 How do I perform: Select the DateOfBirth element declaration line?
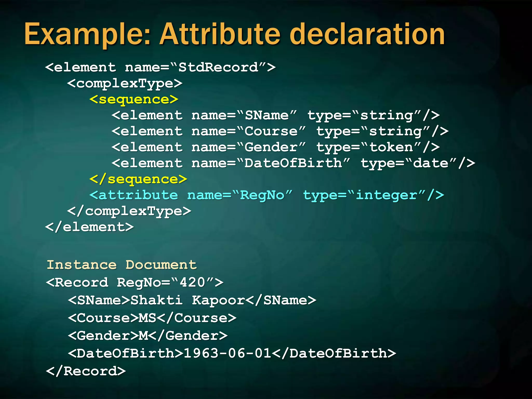pos(294,163)
